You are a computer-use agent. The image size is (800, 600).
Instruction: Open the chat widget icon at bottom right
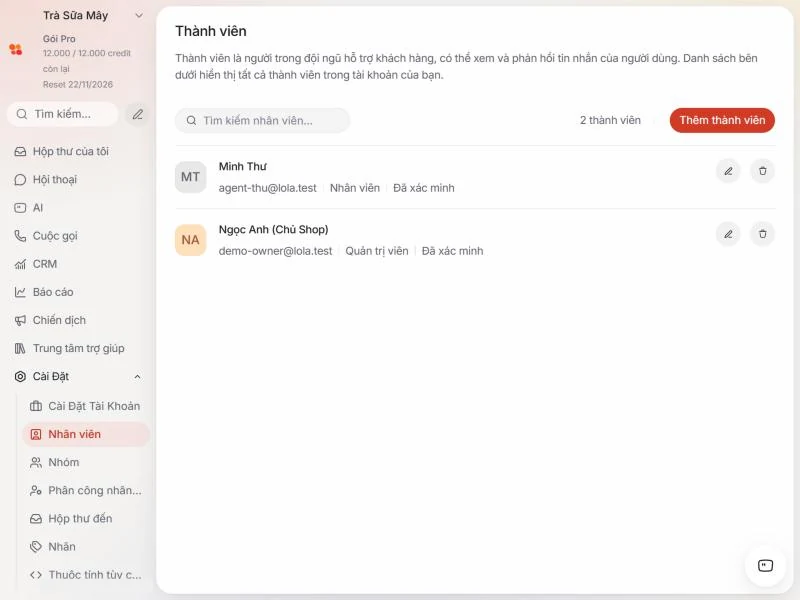click(765, 565)
